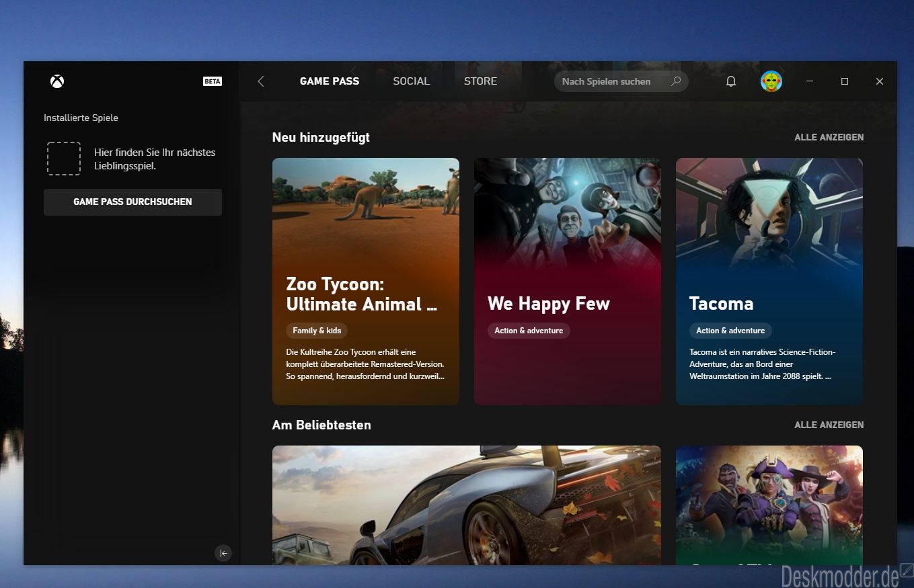The width and height of the screenshot is (914, 588).
Task: Open the STORE tab
Action: coord(481,81)
